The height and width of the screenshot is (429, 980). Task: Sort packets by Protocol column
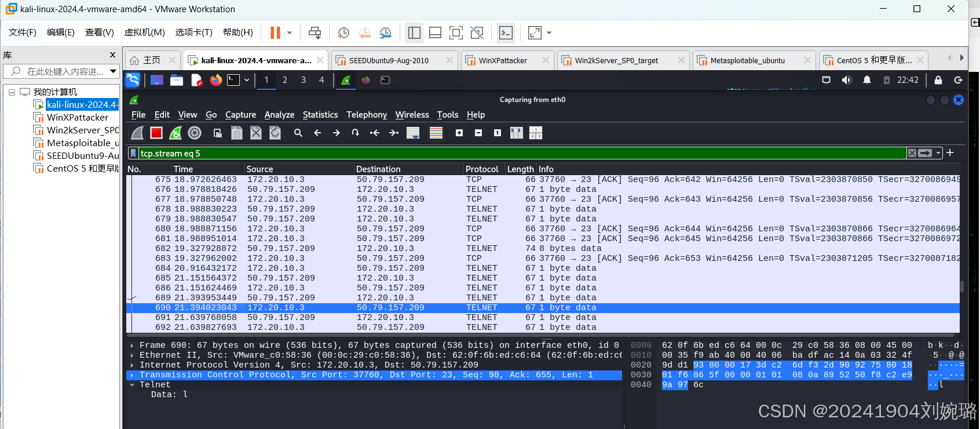482,169
